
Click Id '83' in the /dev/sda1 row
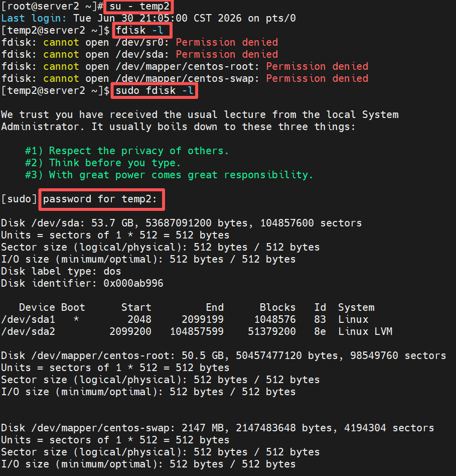(x=320, y=319)
